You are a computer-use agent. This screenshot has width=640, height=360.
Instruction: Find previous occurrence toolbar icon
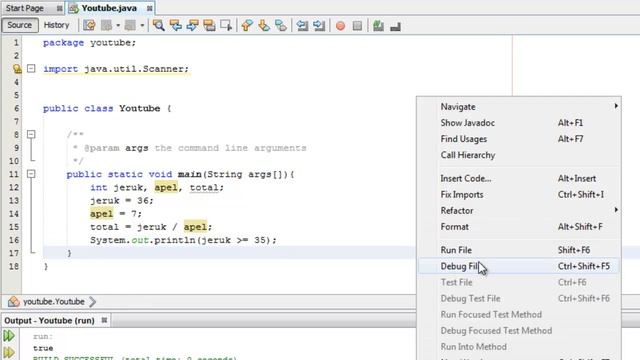(176, 25)
